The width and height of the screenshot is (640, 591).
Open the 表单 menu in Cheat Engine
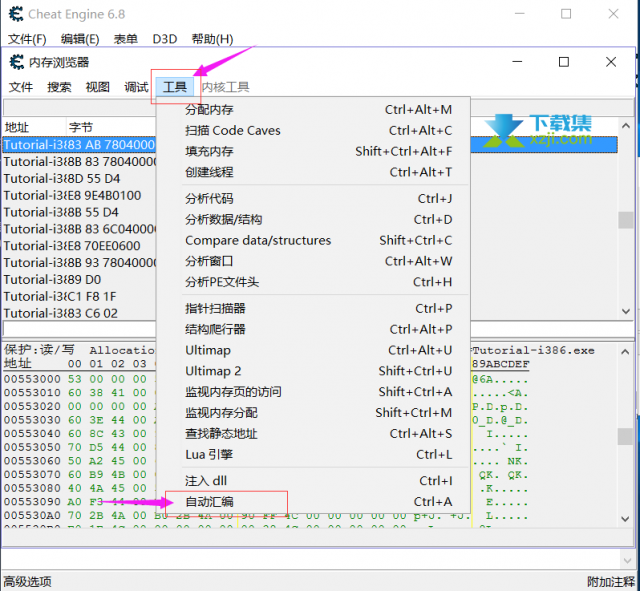coord(125,39)
